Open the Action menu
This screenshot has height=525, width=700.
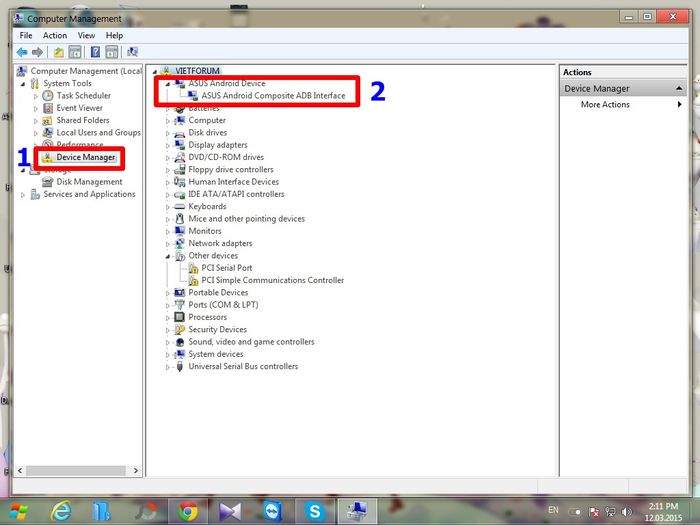pos(55,35)
